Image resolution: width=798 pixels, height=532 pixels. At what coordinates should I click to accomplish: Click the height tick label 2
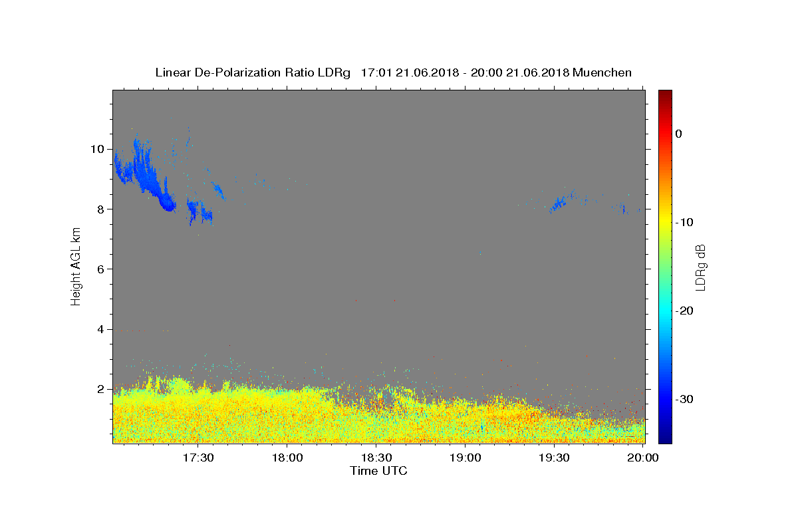click(100, 389)
